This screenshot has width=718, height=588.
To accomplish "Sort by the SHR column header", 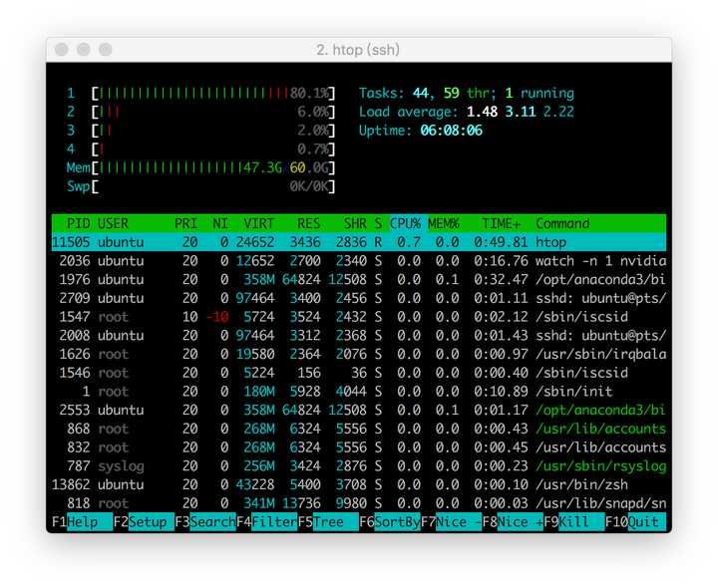I will tap(355, 223).
